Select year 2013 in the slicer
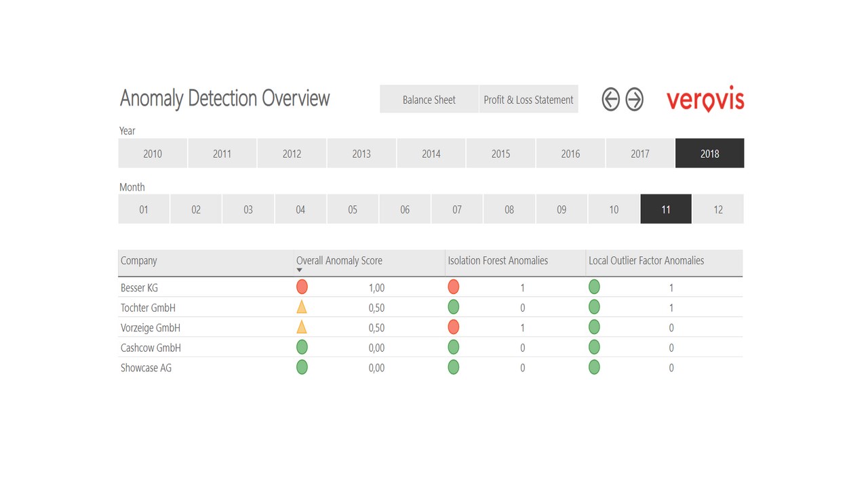Viewport: 868px width, 488px height. point(361,153)
